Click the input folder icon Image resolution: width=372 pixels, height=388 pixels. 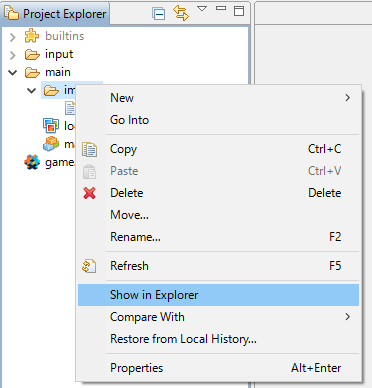point(32,54)
